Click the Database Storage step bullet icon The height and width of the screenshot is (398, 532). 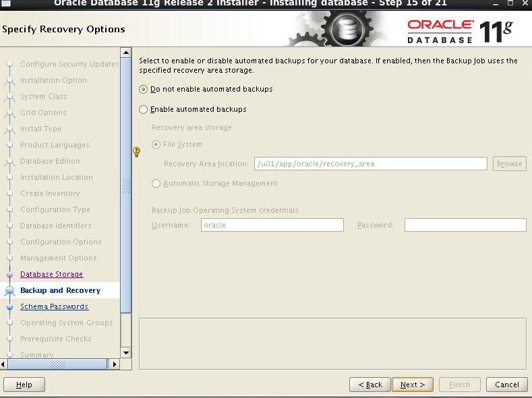coord(10,274)
